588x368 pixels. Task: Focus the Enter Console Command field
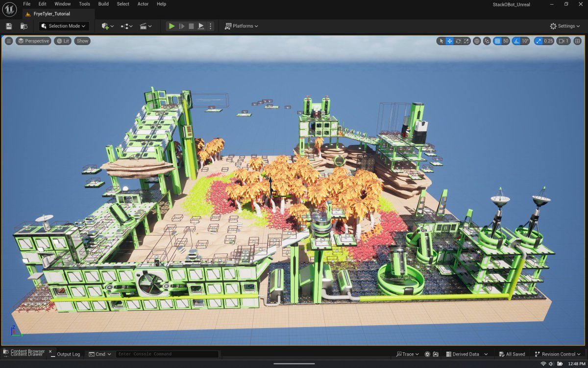167,354
